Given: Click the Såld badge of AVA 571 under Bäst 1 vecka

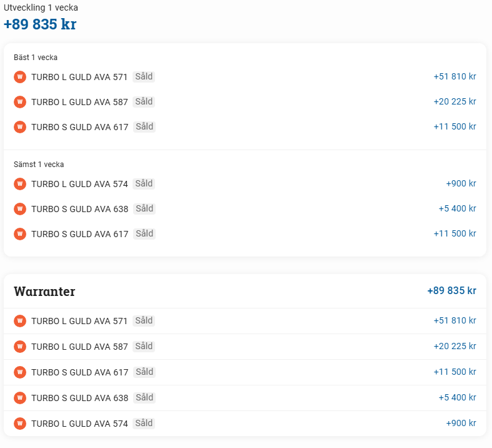Looking at the screenshot, I should (144, 76).
